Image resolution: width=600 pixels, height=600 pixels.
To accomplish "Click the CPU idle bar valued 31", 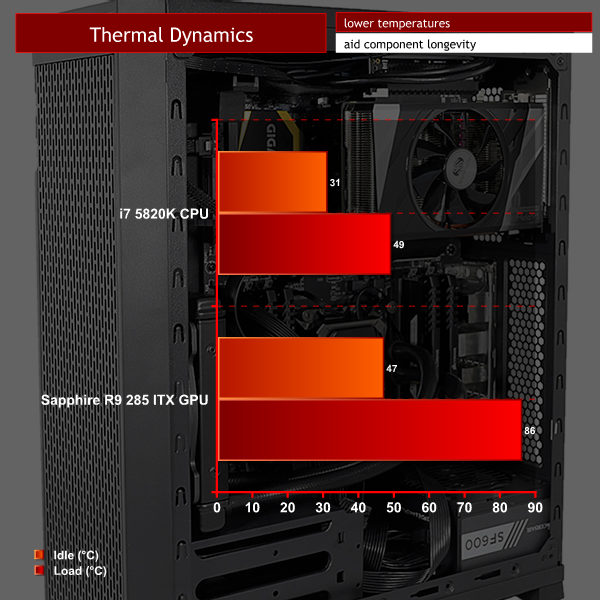I will (x=272, y=182).
